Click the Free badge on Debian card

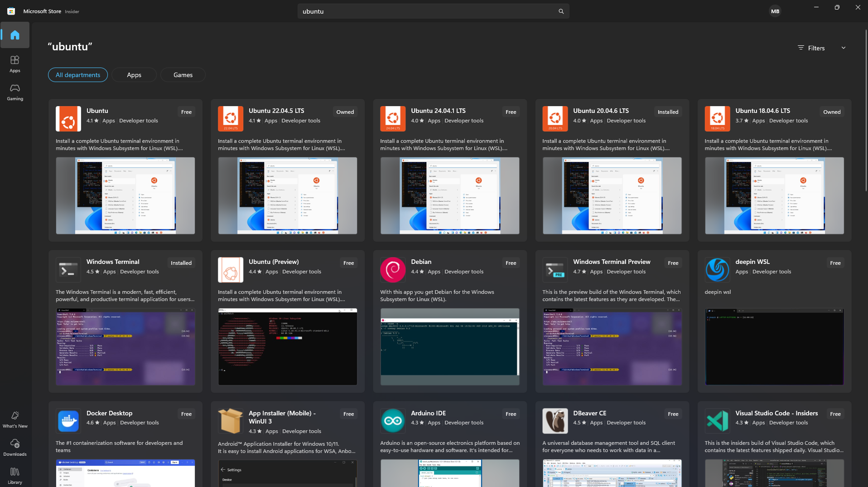(x=511, y=263)
